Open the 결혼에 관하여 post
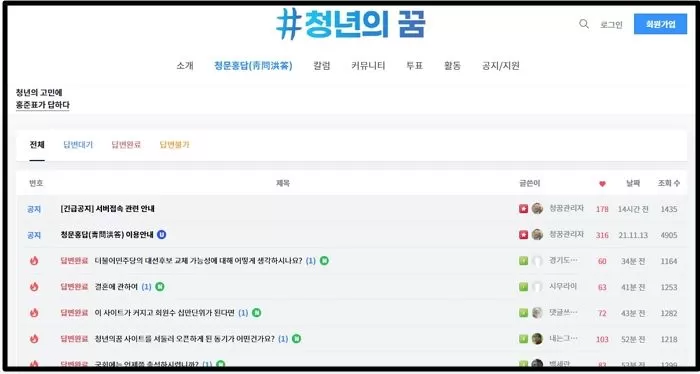 (116, 287)
